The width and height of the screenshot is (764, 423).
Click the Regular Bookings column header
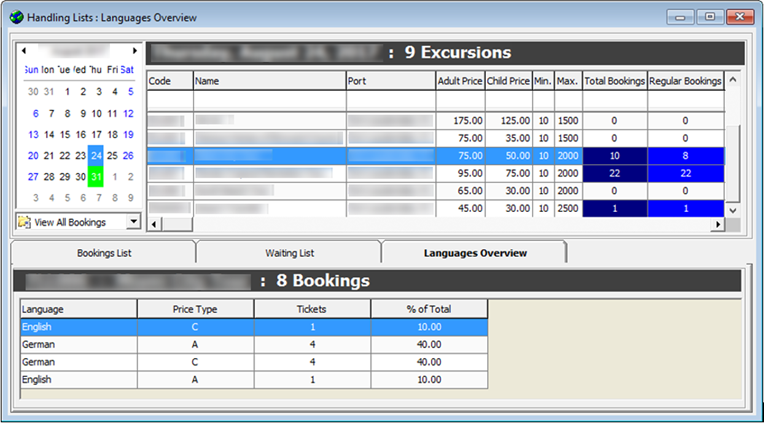tap(686, 81)
